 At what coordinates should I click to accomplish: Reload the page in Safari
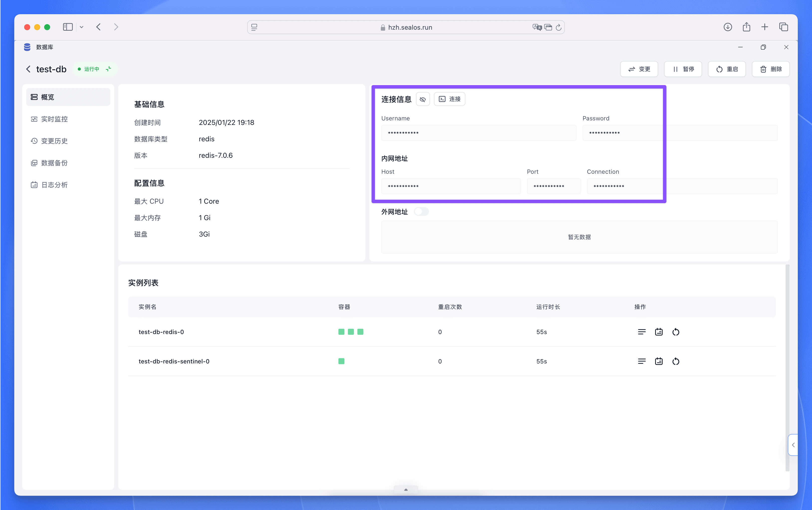point(558,27)
